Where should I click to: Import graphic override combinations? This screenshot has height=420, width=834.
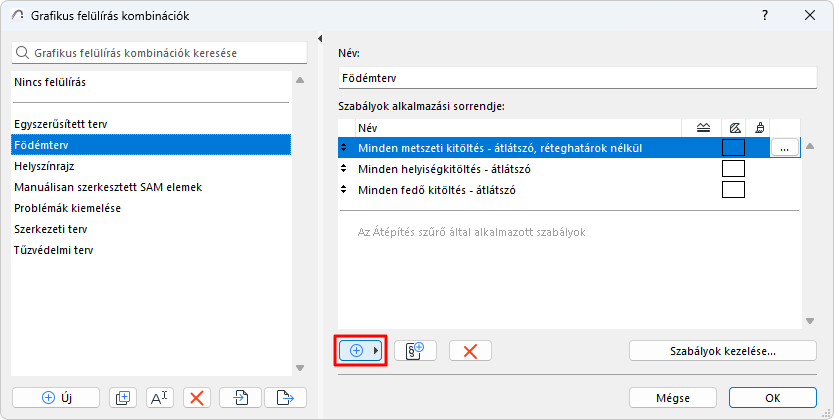click(240, 398)
